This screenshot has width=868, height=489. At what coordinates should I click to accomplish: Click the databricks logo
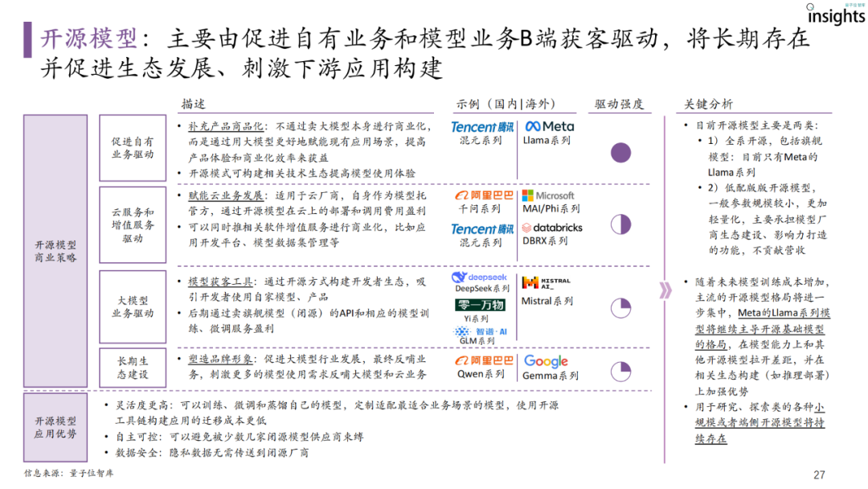(x=552, y=228)
